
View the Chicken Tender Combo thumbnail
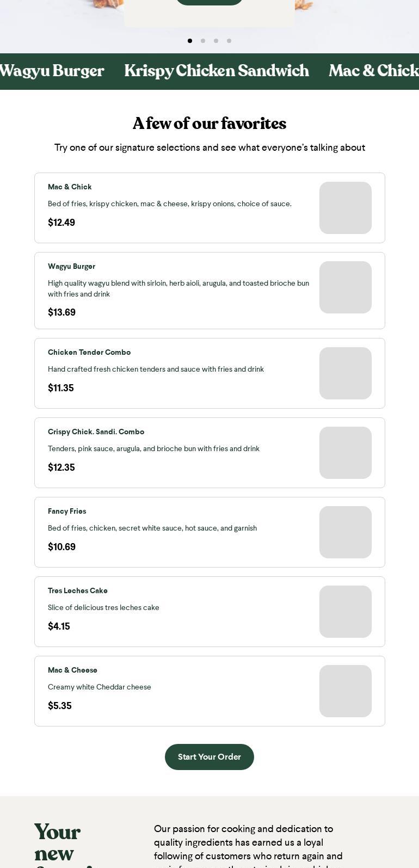click(x=345, y=373)
